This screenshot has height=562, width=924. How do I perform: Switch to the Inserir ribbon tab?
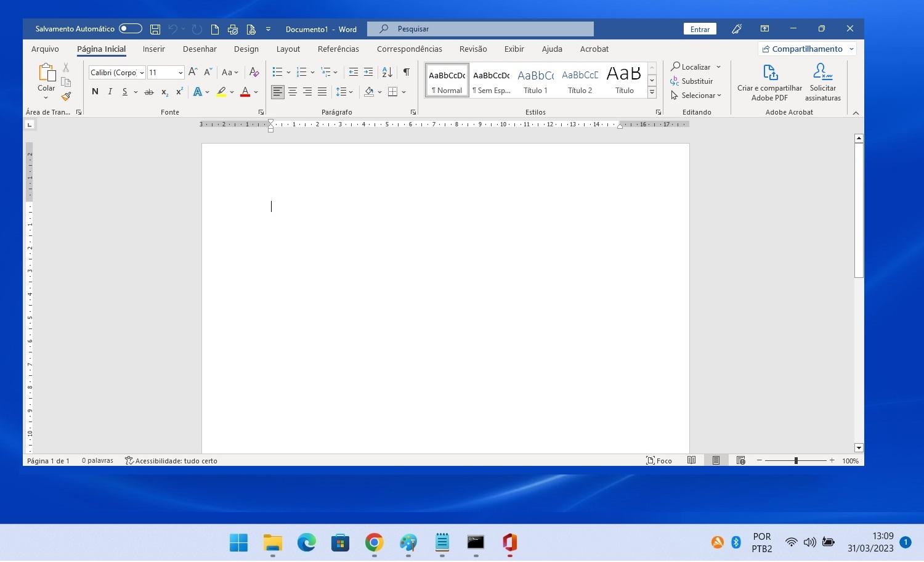click(153, 49)
